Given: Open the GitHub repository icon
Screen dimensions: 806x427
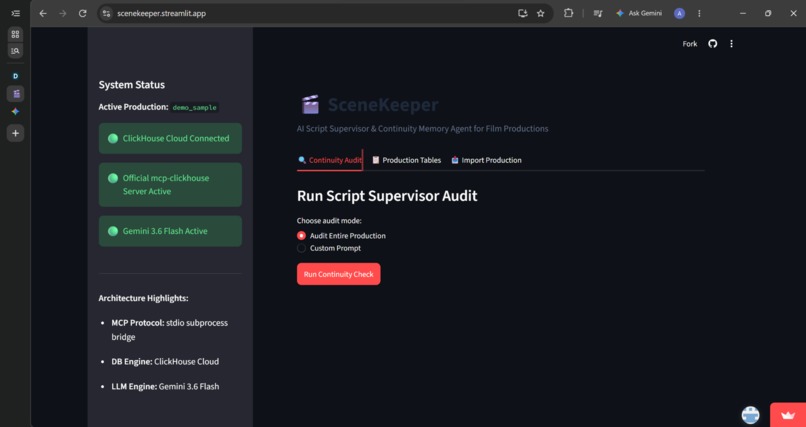Looking at the screenshot, I should click(x=712, y=44).
